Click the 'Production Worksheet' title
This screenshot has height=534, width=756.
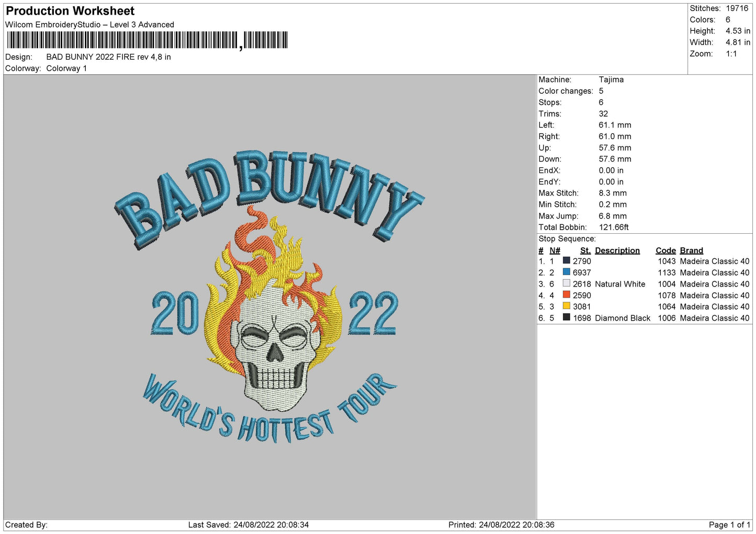pyautogui.click(x=70, y=11)
